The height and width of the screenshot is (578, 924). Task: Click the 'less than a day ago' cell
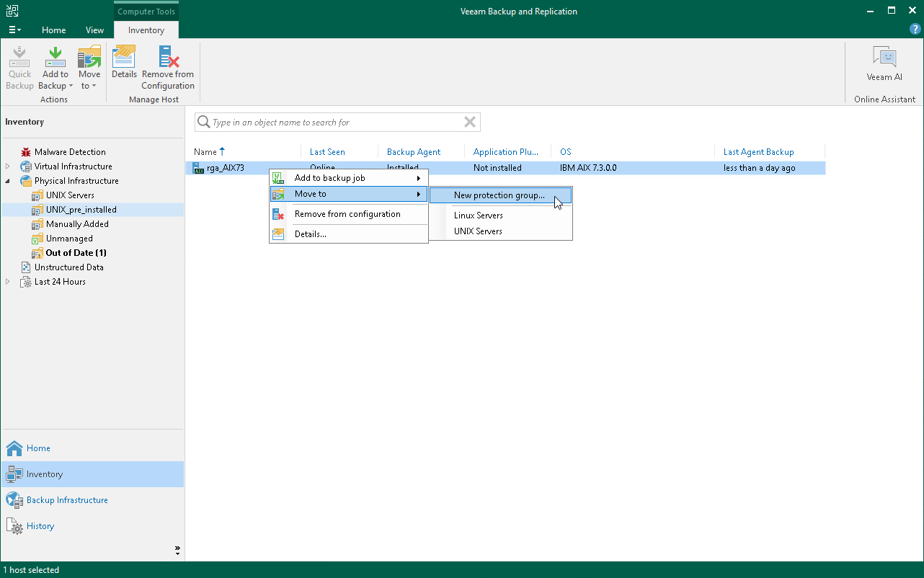760,168
